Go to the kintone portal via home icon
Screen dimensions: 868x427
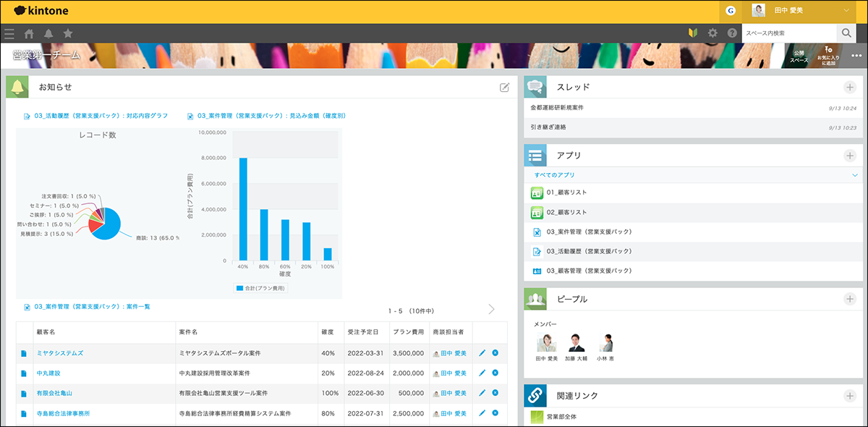pyautogui.click(x=27, y=33)
